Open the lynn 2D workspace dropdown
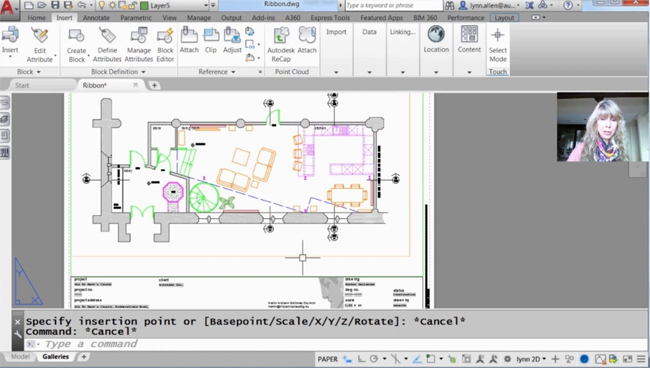Viewport: 650px width, 368px height. tap(531, 359)
